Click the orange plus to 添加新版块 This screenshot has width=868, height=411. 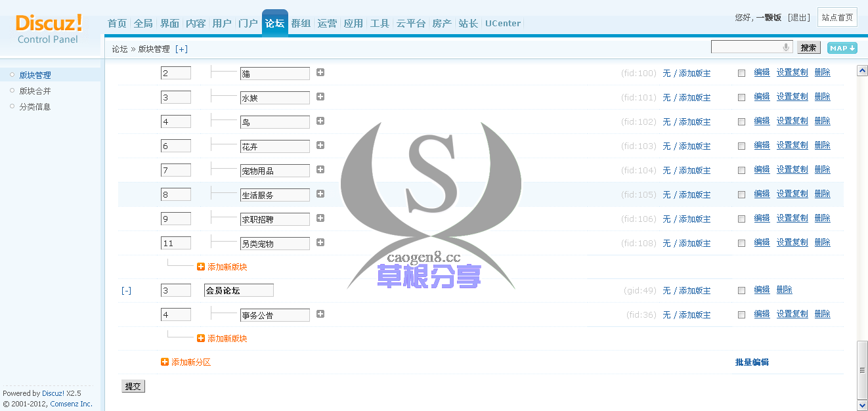[x=200, y=266]
